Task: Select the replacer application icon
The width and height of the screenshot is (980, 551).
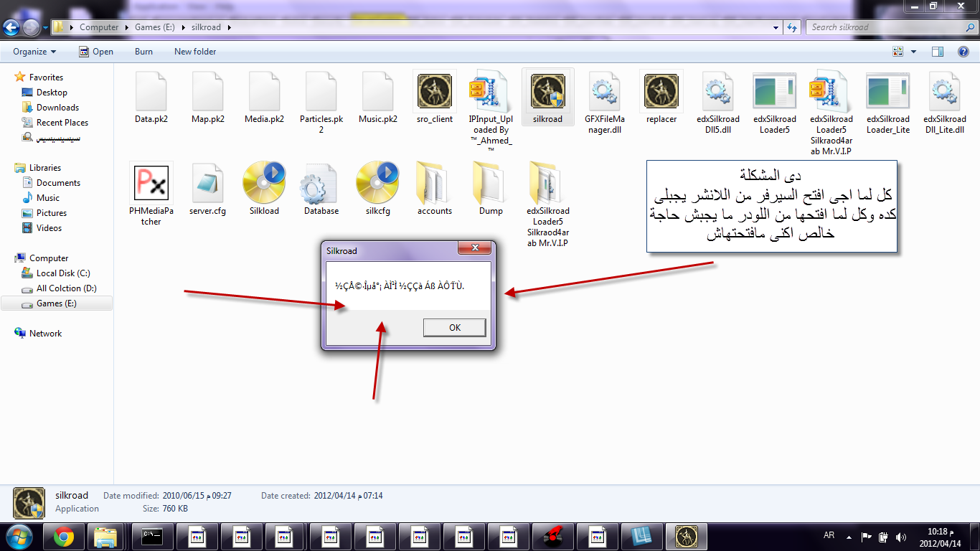Action: [x=661, y=91]
